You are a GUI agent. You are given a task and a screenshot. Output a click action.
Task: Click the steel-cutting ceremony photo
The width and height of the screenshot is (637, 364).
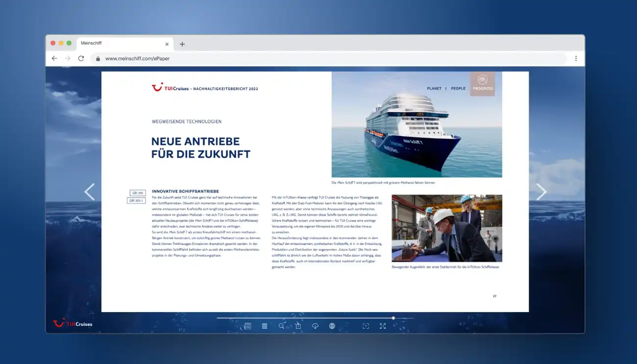coord(447,228)
